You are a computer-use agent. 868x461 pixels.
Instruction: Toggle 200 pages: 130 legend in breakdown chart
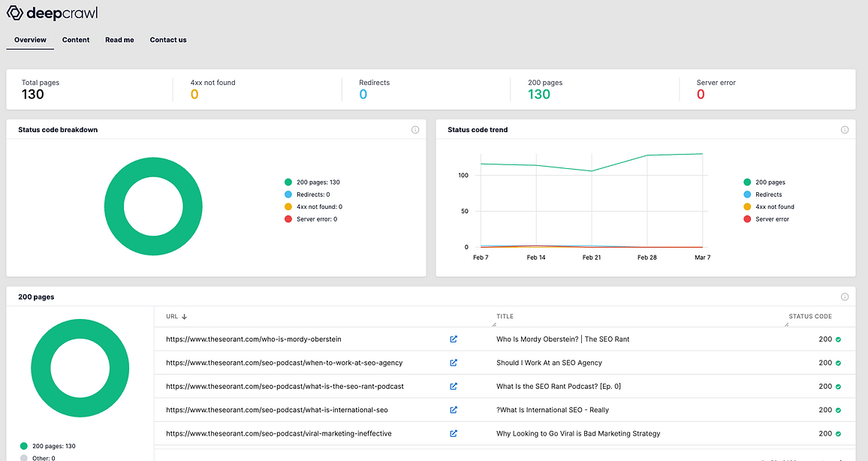312,182
